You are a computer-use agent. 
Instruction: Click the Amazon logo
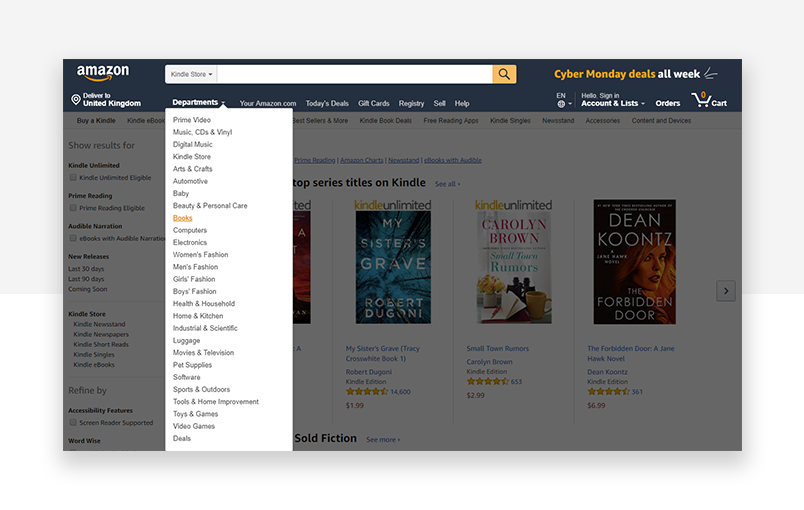click(103, 73)
